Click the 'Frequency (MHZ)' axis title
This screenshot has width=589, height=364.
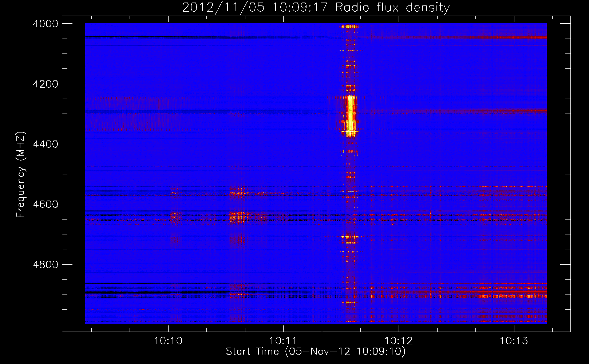(21, 174)
